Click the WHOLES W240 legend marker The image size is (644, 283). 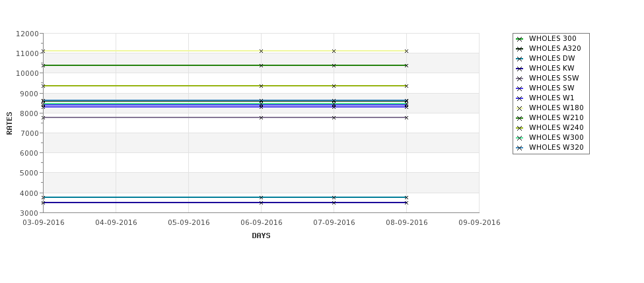coord(520,128)
